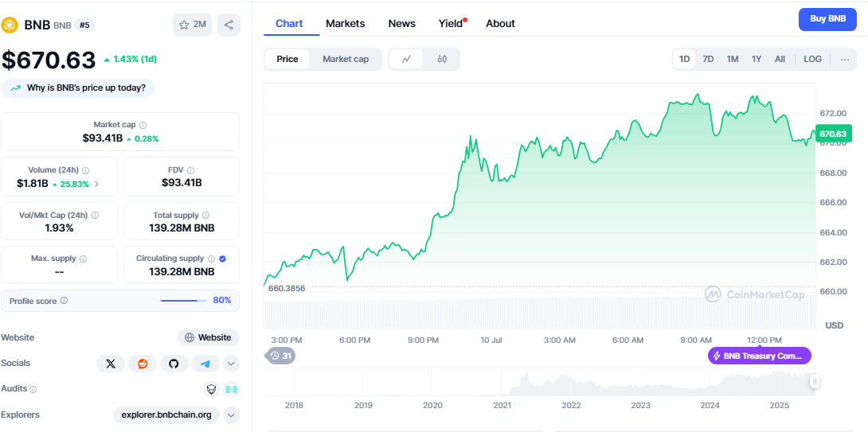Screen dimensions: 868x432
Task: Click the 10 Jul date axis label
Action: pyautogui.click(x=491, y=341)
